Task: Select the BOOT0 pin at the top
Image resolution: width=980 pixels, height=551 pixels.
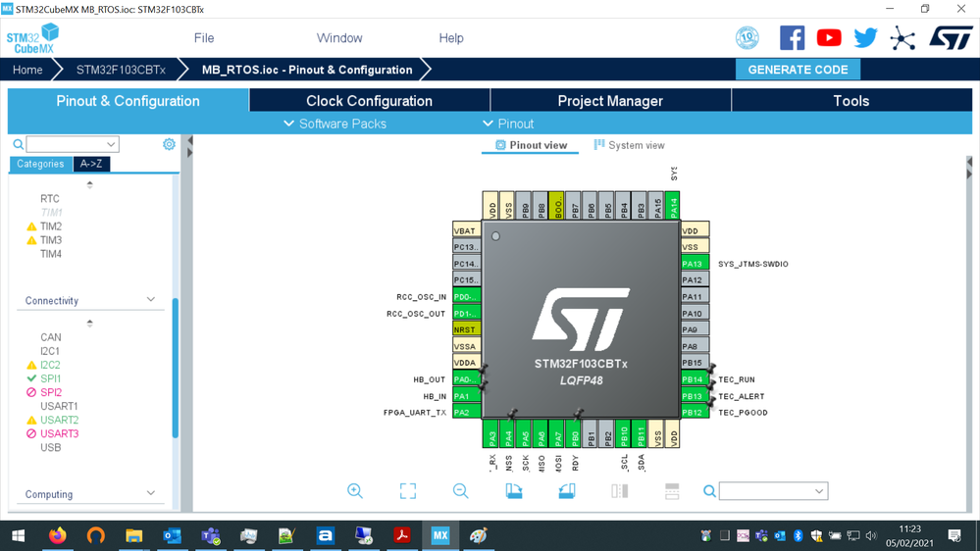Action: click(556, 206)
